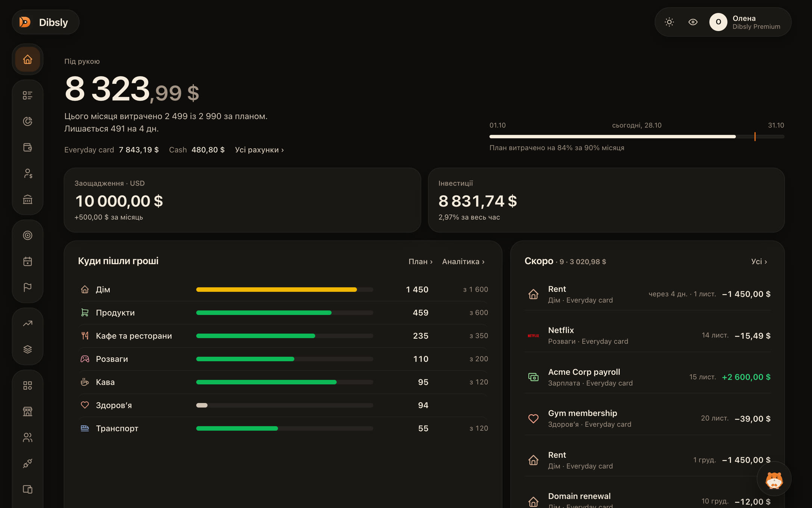Open the Rent payment due 1 лист.
This screenshot has height=508, width=812.
[x=648, y=294]
